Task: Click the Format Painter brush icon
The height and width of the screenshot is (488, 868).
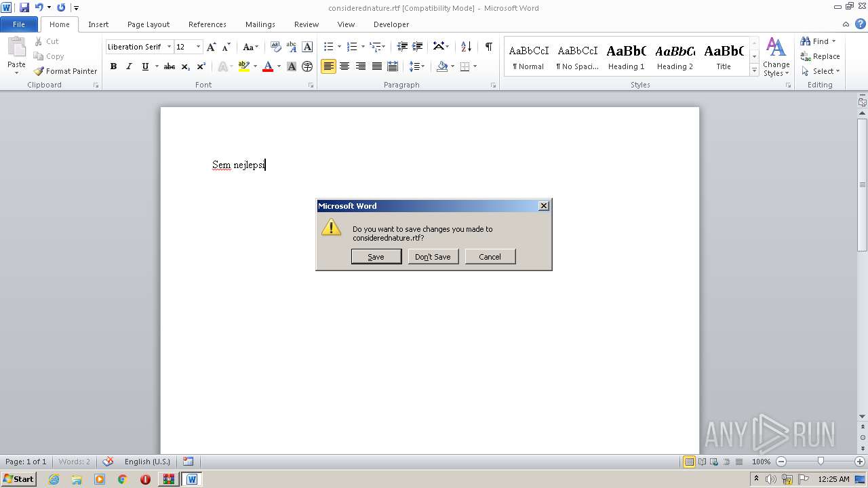Action: coord(39,71)
